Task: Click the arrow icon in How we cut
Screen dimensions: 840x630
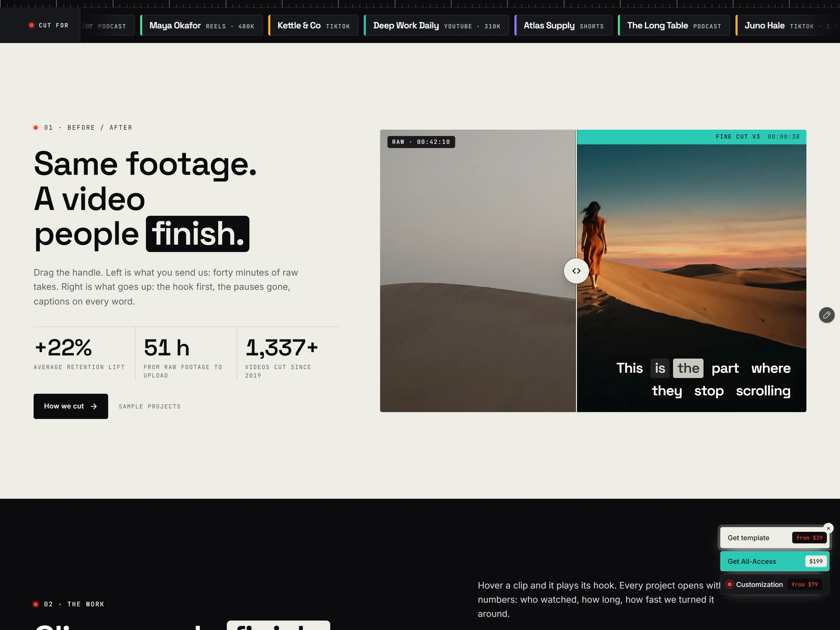Action: (x=94, y=406)
